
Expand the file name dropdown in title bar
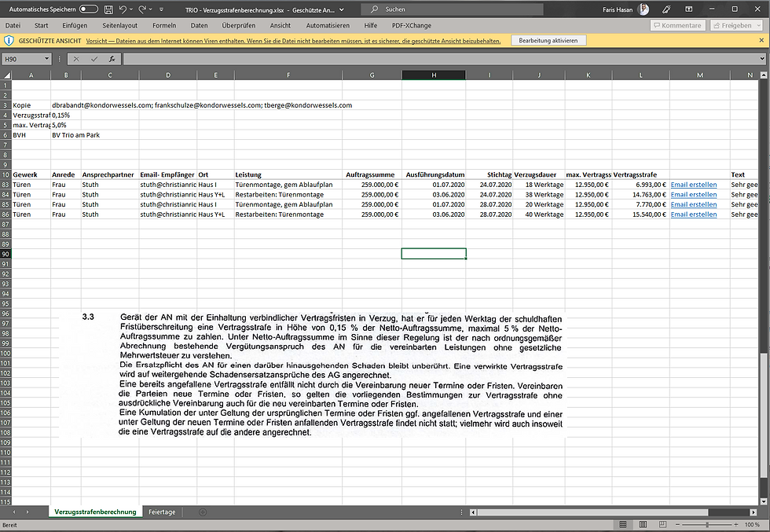[x=342, y=9]
